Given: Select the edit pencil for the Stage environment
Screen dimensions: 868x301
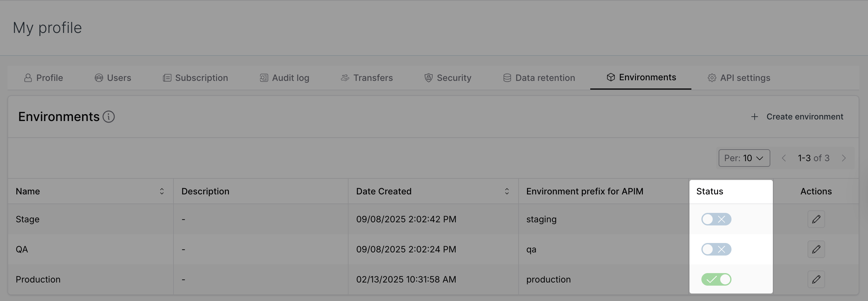Looking at the screenshot, I should pos(816,219).
